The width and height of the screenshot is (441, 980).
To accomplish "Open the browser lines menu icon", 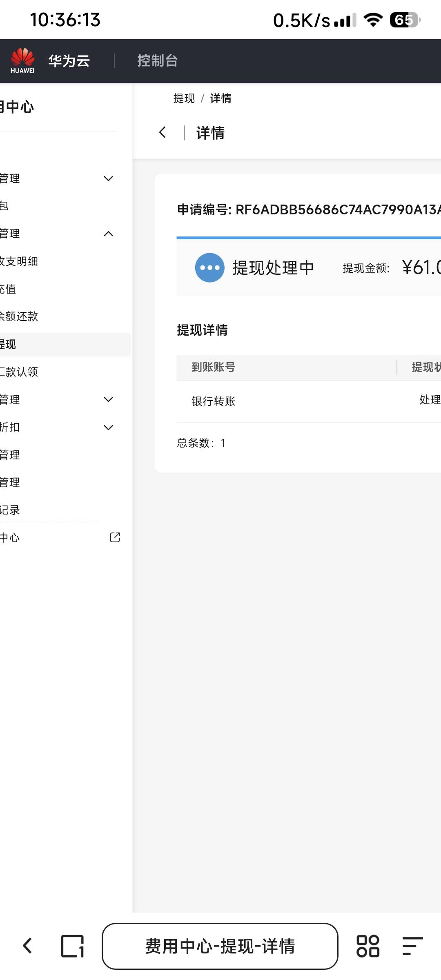I will pos(412,946).
